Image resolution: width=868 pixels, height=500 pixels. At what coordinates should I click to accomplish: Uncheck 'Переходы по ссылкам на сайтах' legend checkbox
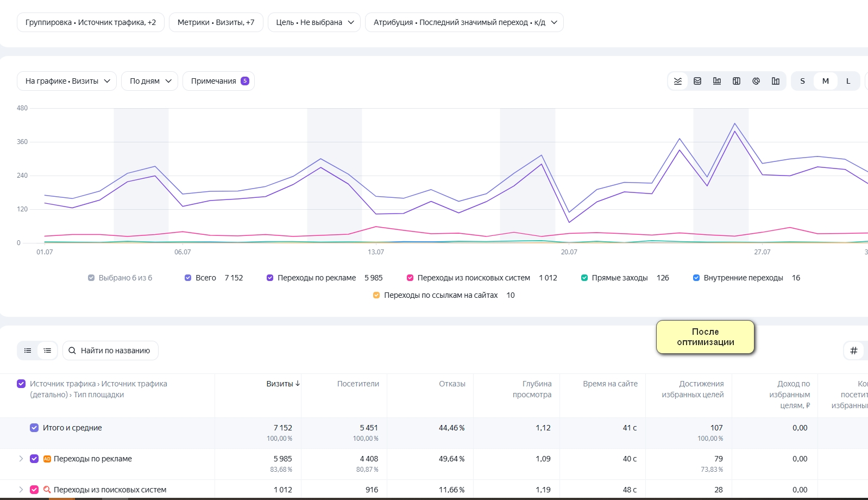(376, 295)
